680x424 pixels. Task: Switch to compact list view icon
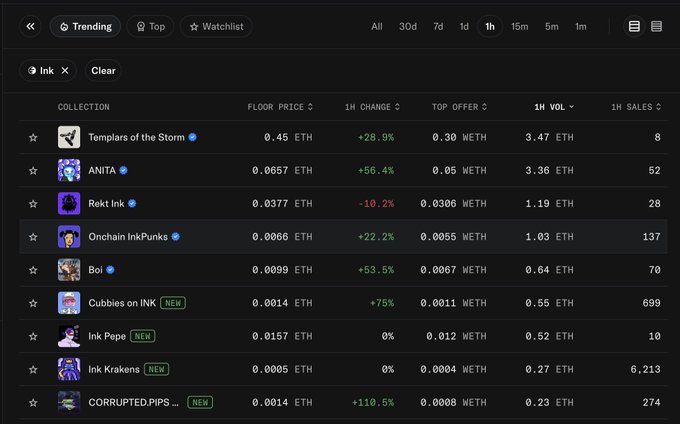pyautogui.click(x=657, y=26)
